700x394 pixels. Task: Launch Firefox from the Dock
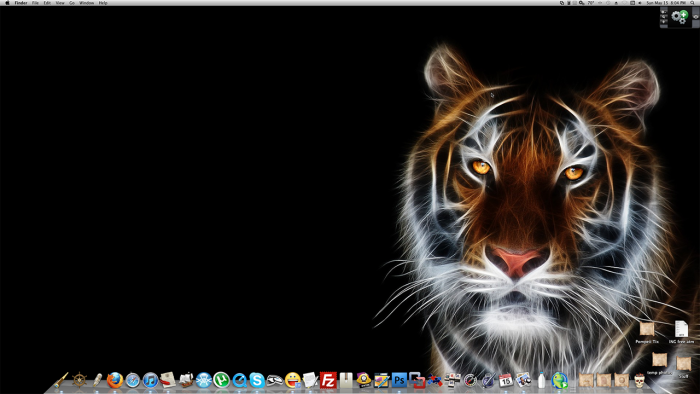click(x=115, y=380)
